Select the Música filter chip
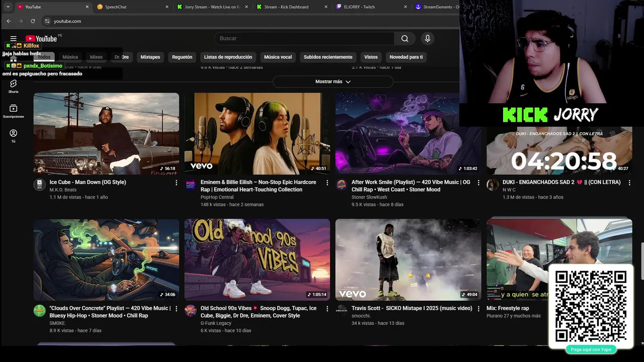 (x=70, y=57)
